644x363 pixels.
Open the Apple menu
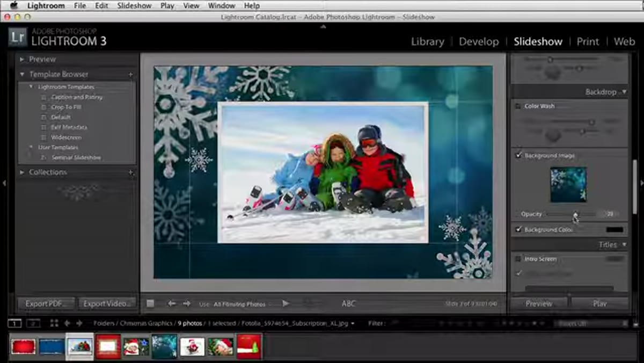(x=14, y=6)
